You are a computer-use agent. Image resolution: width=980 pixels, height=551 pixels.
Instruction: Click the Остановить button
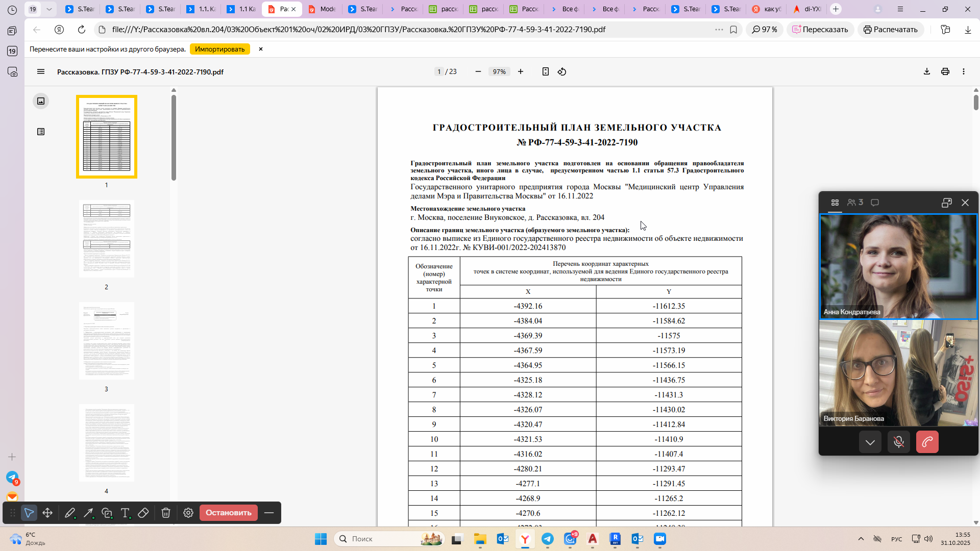point(228,513)
